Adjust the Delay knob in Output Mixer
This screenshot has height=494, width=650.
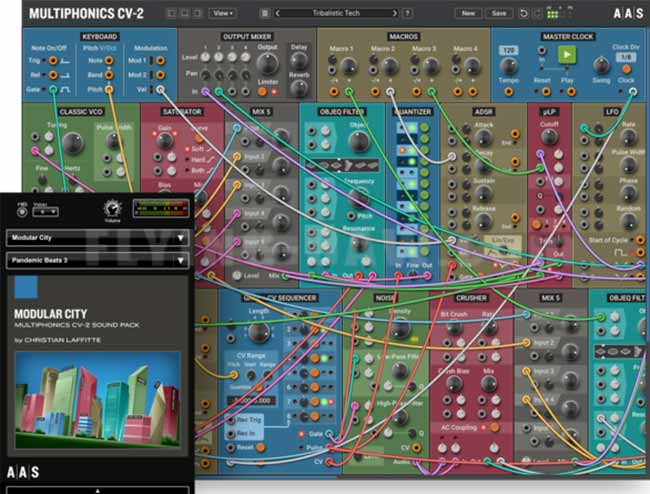click(298, 61)
